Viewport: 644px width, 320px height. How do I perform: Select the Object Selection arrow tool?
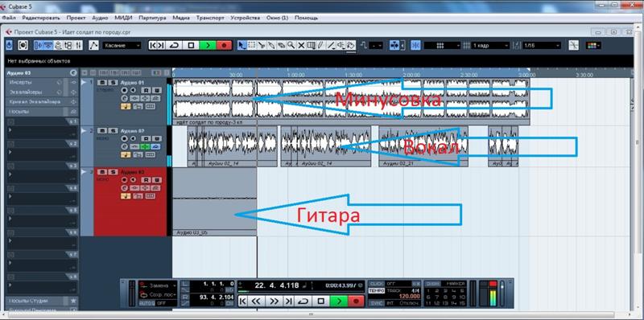242,45
